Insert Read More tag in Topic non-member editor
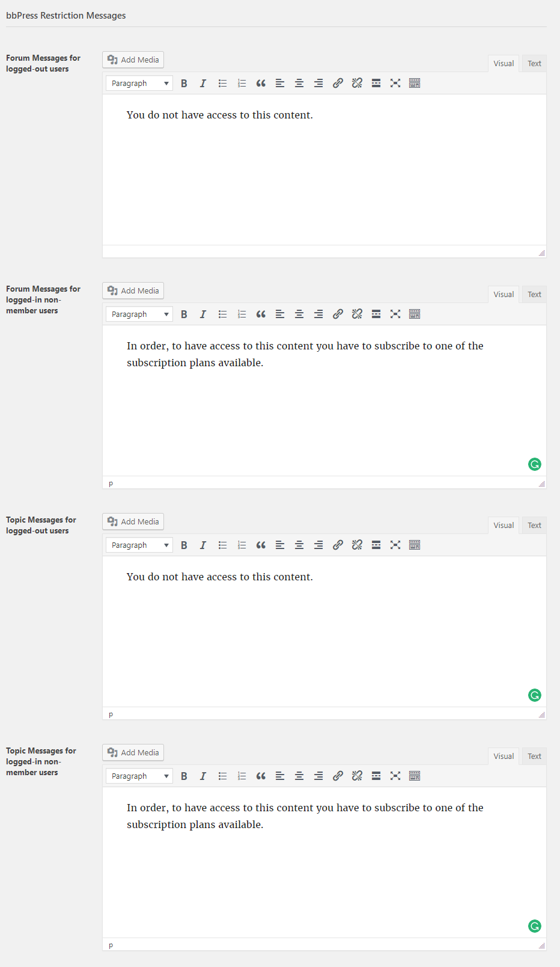Viewport: 560px width, 967px height. [x=376, y=776]
